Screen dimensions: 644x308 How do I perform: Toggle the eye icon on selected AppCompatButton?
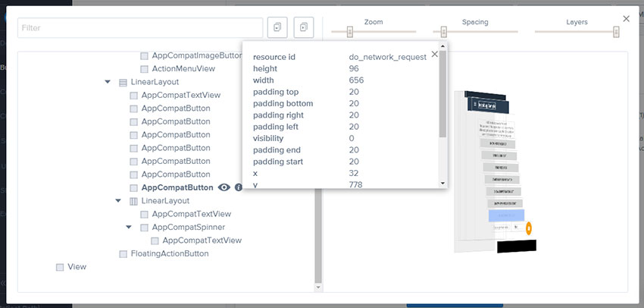pos(224,187)
